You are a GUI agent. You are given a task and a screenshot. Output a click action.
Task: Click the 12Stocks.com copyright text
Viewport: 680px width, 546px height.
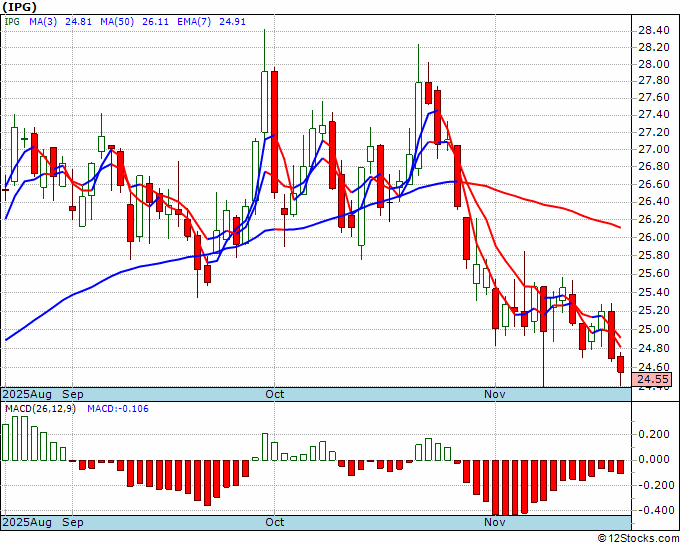click(638, 538)
